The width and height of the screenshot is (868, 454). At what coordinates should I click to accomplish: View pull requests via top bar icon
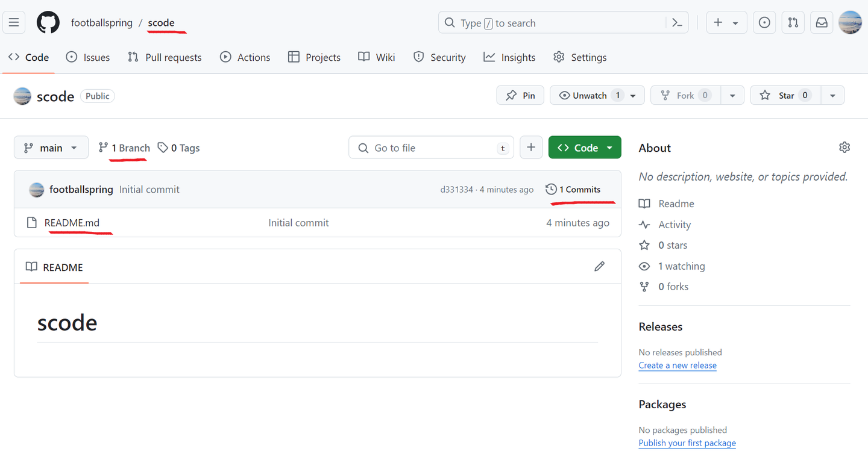click(793, 22)
